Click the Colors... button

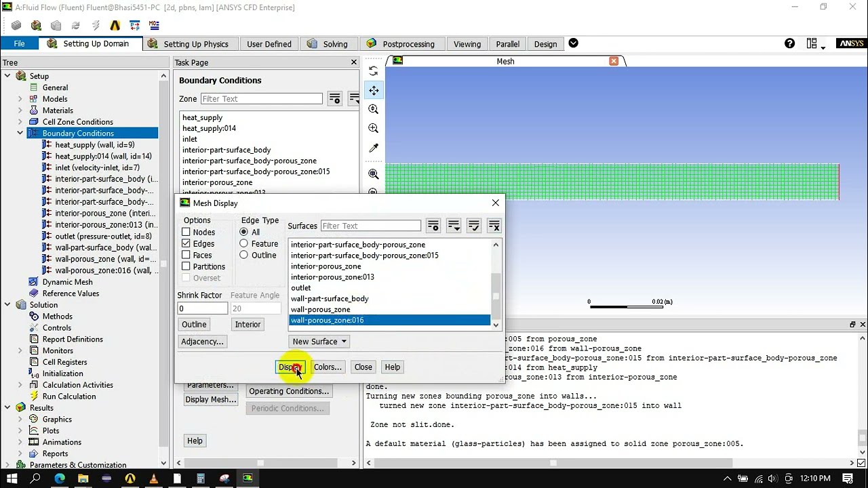tap(328, 367)
